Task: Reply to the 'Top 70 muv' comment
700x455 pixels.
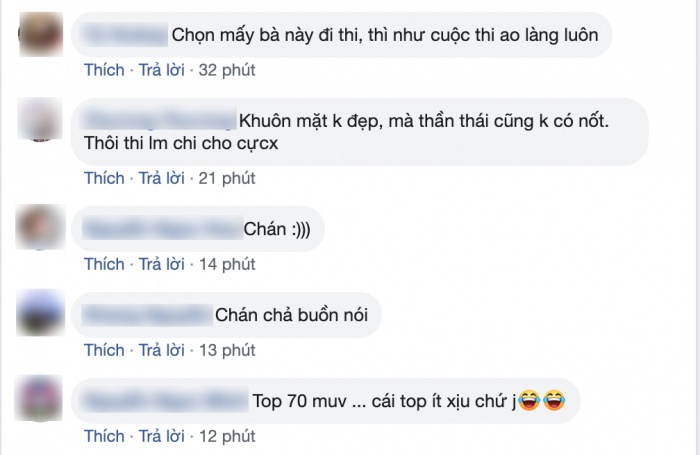Action: click(x=162, y=436)
